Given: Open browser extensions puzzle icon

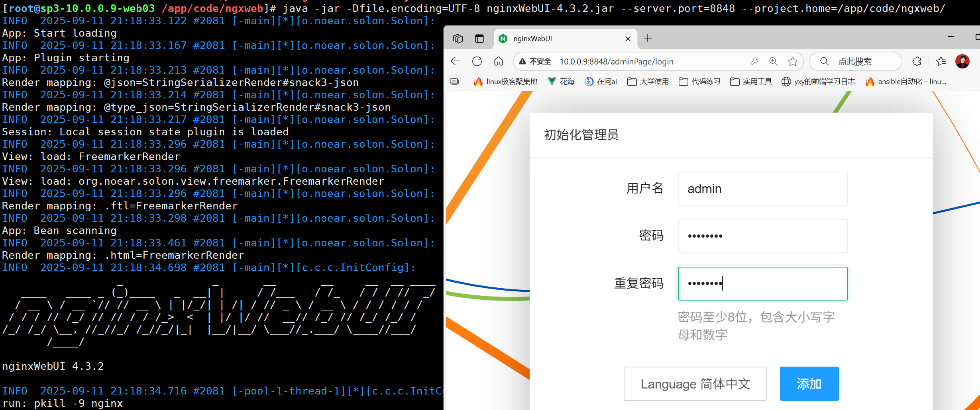Looking at the screenshot, I should tap(917, 61).
